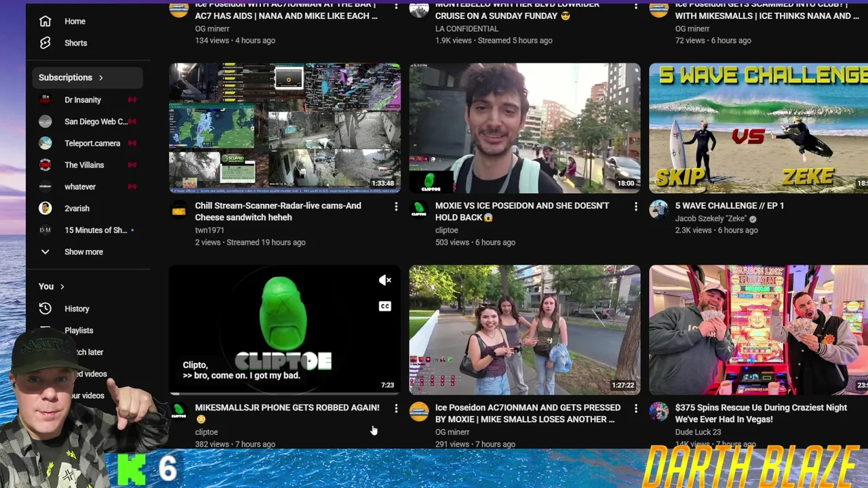868x488 pixels.
Task: Open options for Chill Stream-Scanner video
Action: tap(396, 206)
